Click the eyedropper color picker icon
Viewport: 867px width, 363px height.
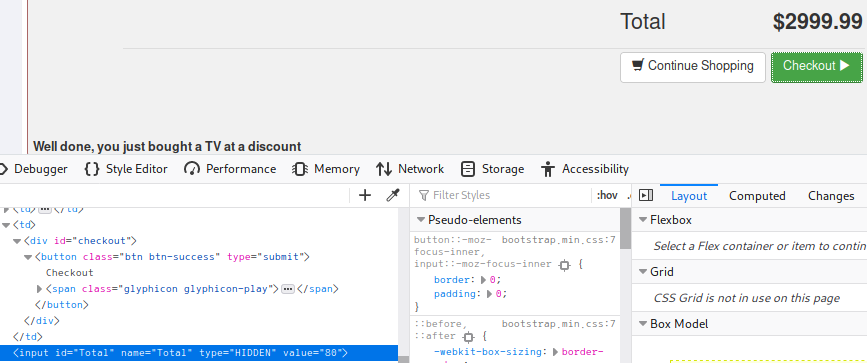[393, 195]
